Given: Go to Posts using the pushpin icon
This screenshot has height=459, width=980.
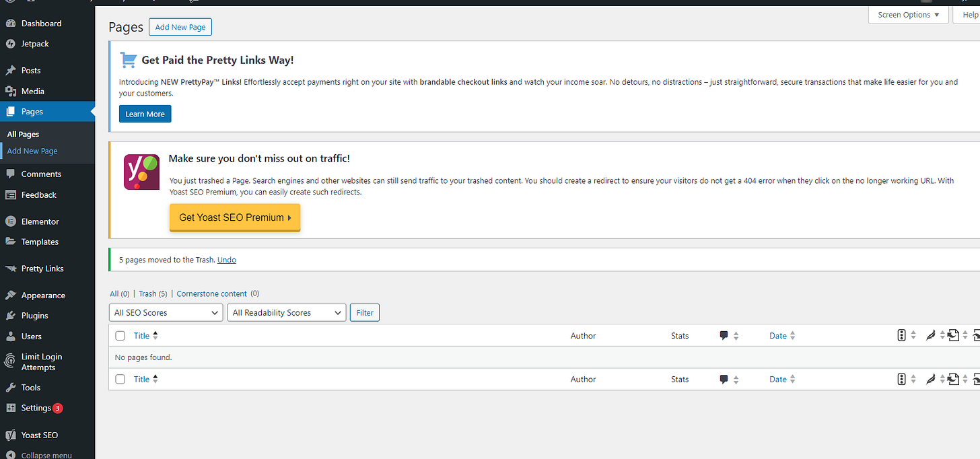Looking at the screenshot, I should coord(10,71).
